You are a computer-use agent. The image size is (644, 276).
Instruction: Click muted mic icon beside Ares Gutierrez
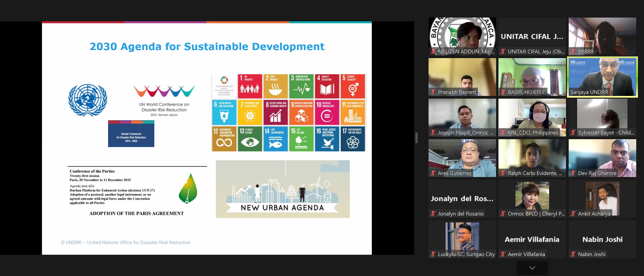433,173
